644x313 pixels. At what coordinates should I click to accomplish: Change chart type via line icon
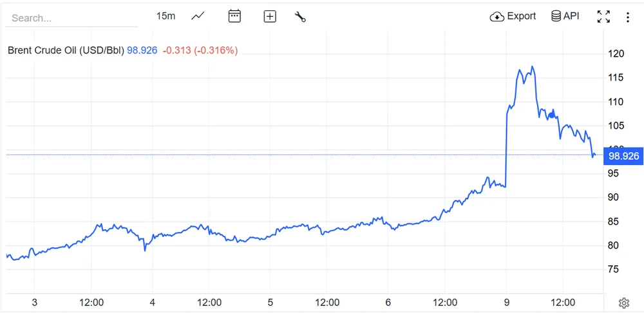click(198, 16)
